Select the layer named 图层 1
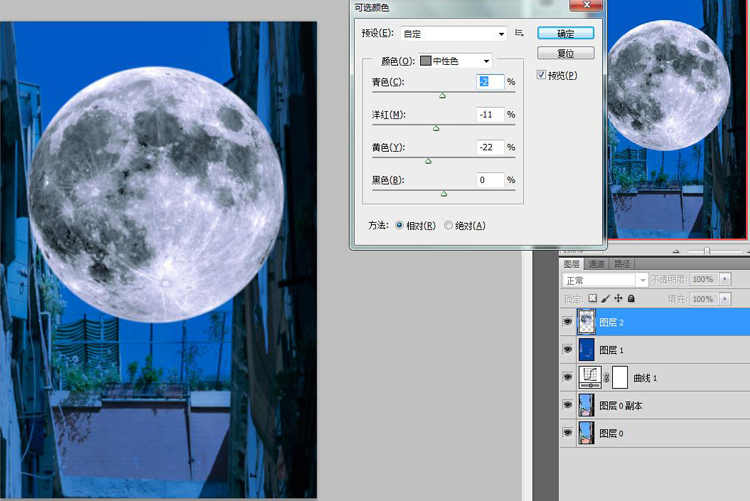The height and width of the screenshot is (501, 750). (611, 350)
